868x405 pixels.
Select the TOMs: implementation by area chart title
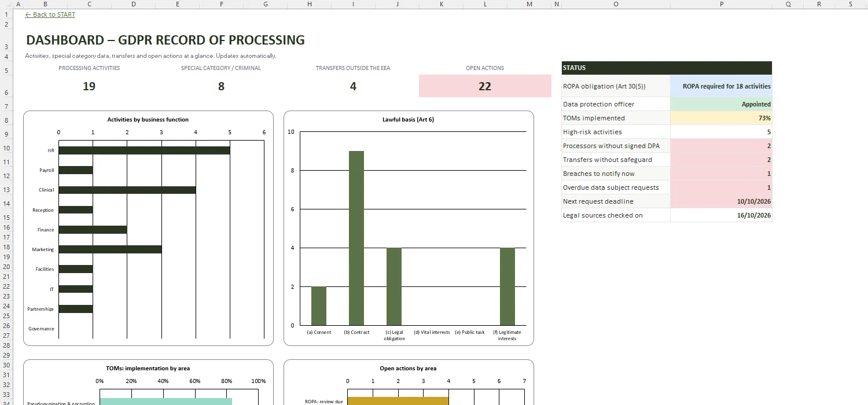(x=148, y=369)
